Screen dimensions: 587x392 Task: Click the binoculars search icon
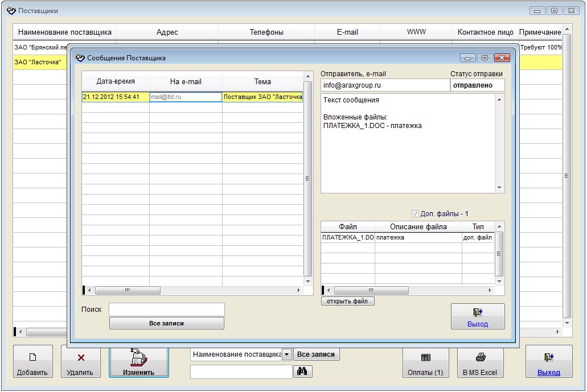302,372
